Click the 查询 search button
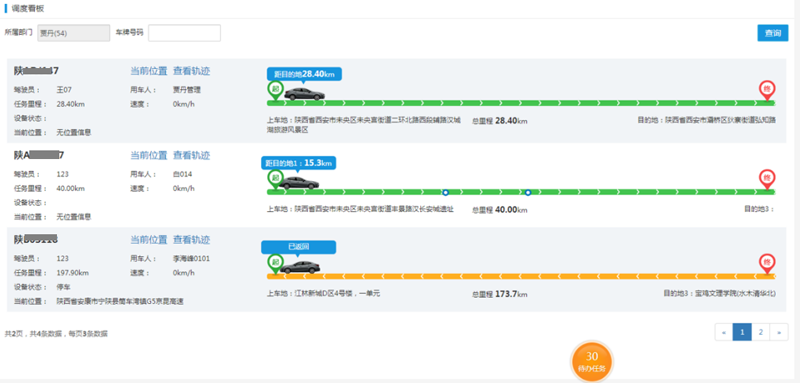800x383 pixels. (x=772, y=33)
